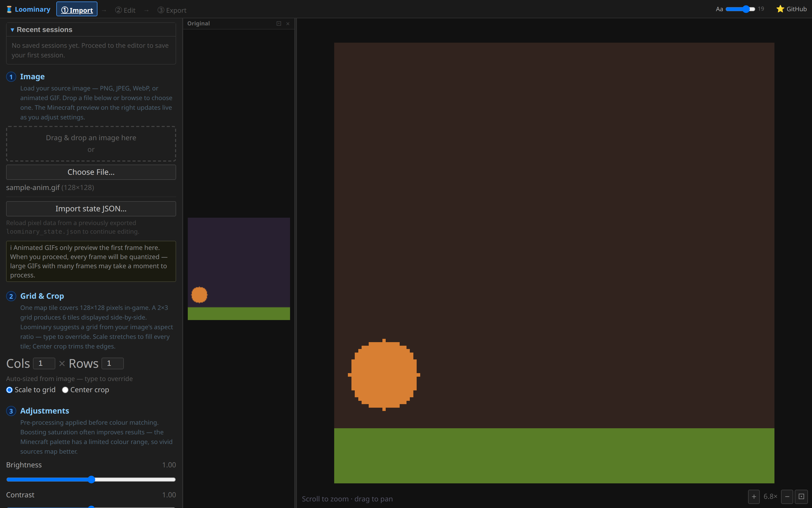The width and height of the screenshot is (812, 508).
Task: Go to the Edit step tab
Action: point(125,10)
